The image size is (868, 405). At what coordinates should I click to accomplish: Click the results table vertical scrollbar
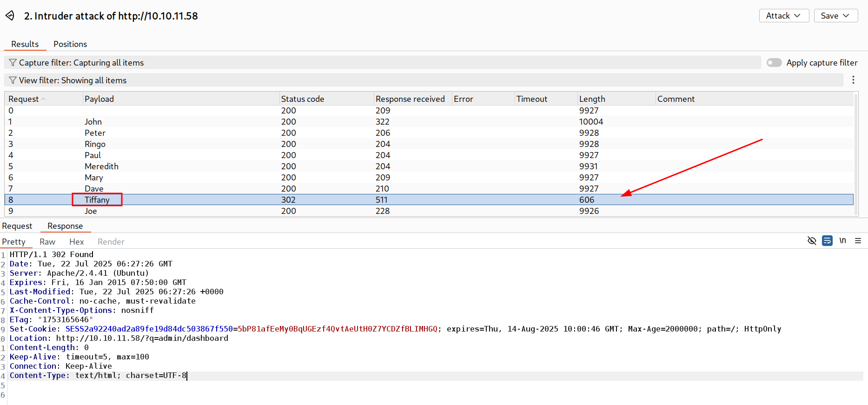(856, 154)
